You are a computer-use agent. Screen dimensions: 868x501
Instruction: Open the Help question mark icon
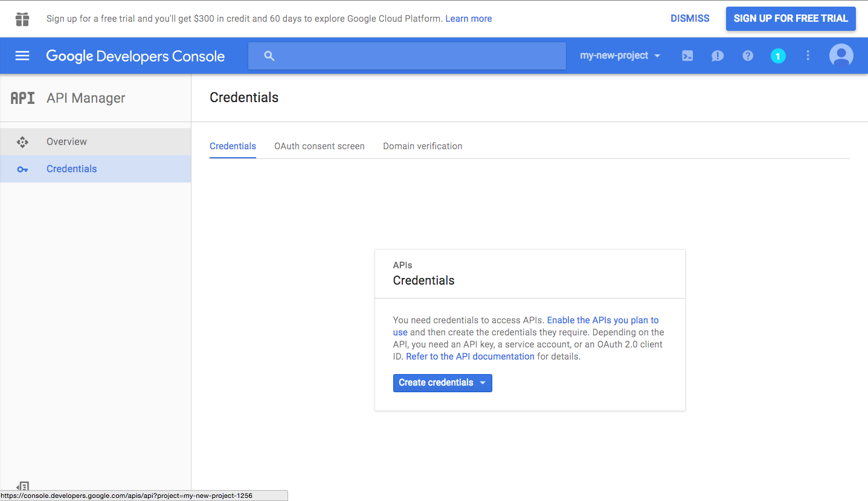[x=748, y=56]
